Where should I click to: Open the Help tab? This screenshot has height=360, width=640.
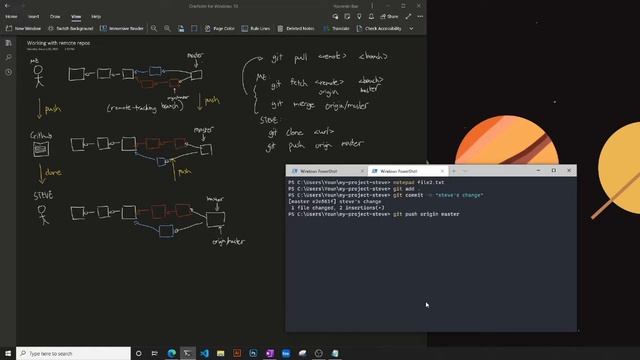(96, 17)
